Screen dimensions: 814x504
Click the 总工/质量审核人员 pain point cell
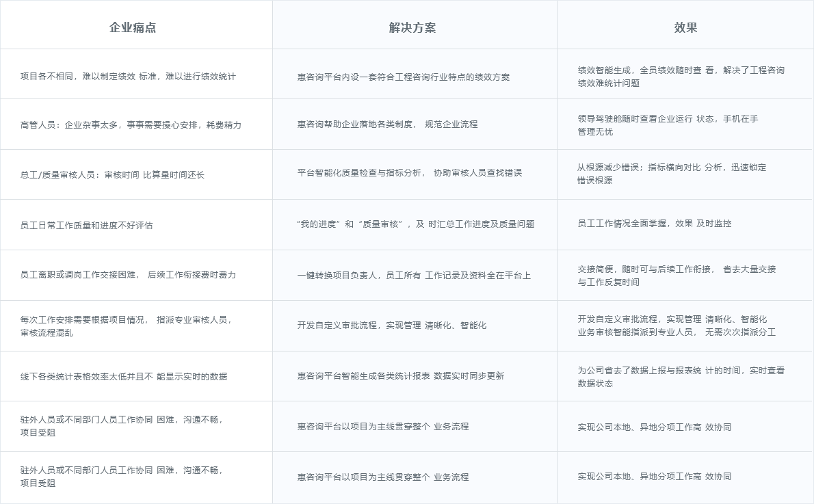coord(112,175)
